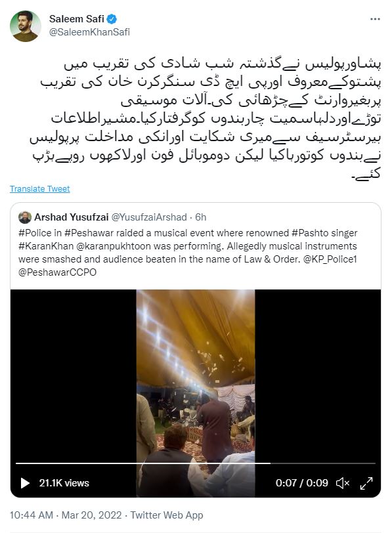This screenshot has height=533, width=392.
Task: Click the Mar 20, 2022 tweet date
Action: tap(91, 515)
